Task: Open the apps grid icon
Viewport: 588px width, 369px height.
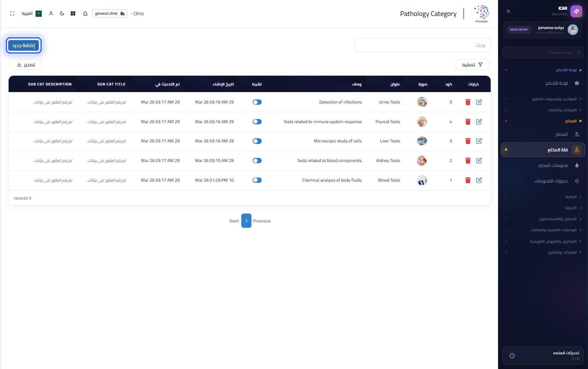Action: point(73,13)
